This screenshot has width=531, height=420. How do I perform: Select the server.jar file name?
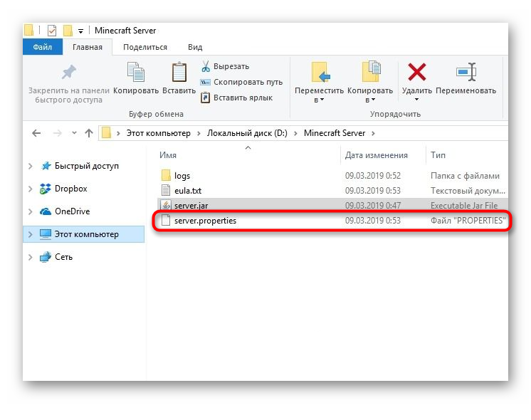(191, 206)
